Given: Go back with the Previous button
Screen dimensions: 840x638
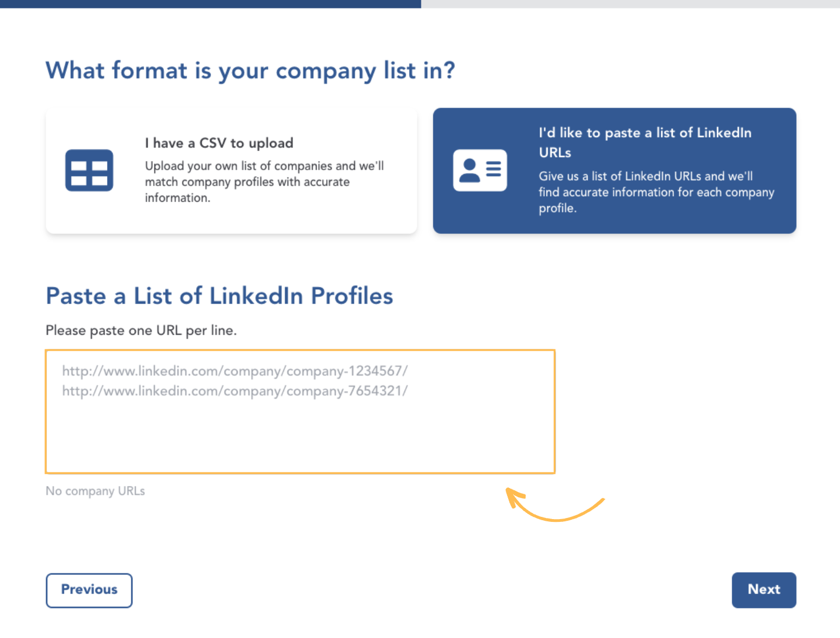Looking at the screenshot, I should tap(89, 590).
